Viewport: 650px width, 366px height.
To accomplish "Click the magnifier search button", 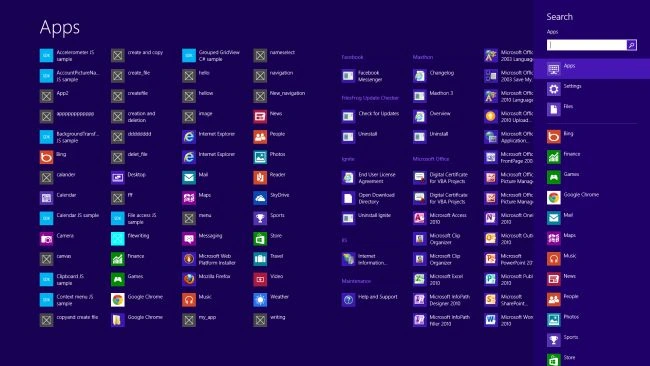I will (632, 45).
